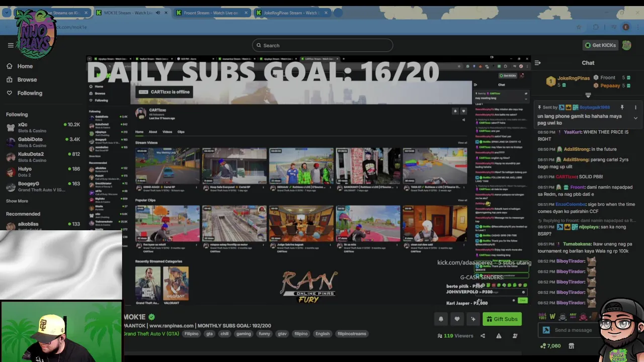Viewport: 644px width, 362px height.
Task: Open pinned message three-dot options
Action: click(x=635, y=107)
